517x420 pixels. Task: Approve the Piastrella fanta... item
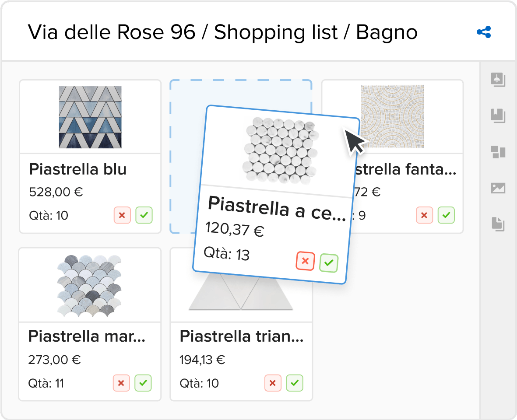click(x=446, y=215)
